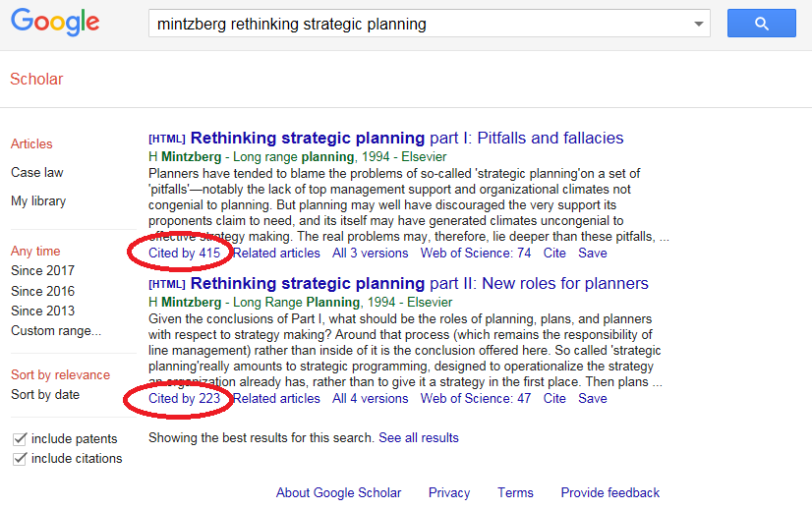Select the Case law filter

click(x=37, y=173)
